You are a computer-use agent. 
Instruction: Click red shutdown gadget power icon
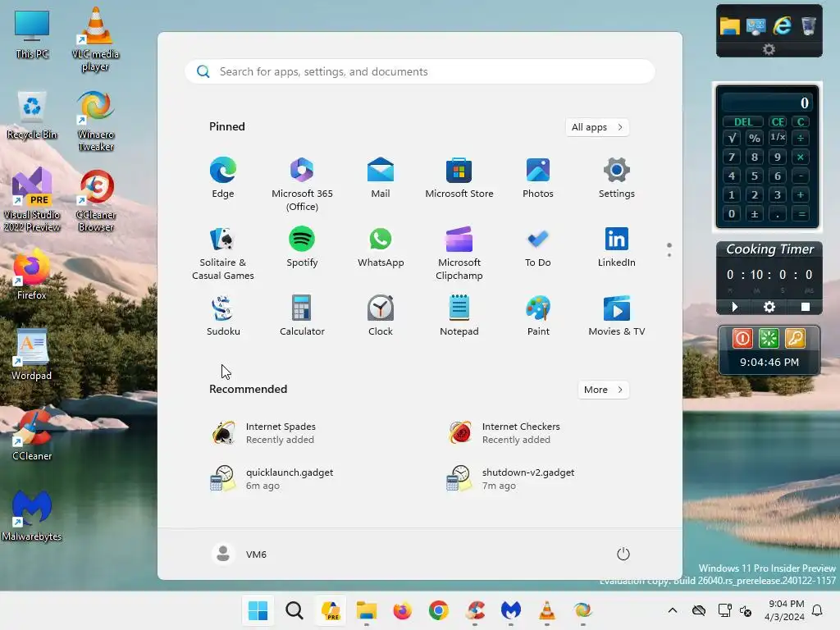click(742, 338)
